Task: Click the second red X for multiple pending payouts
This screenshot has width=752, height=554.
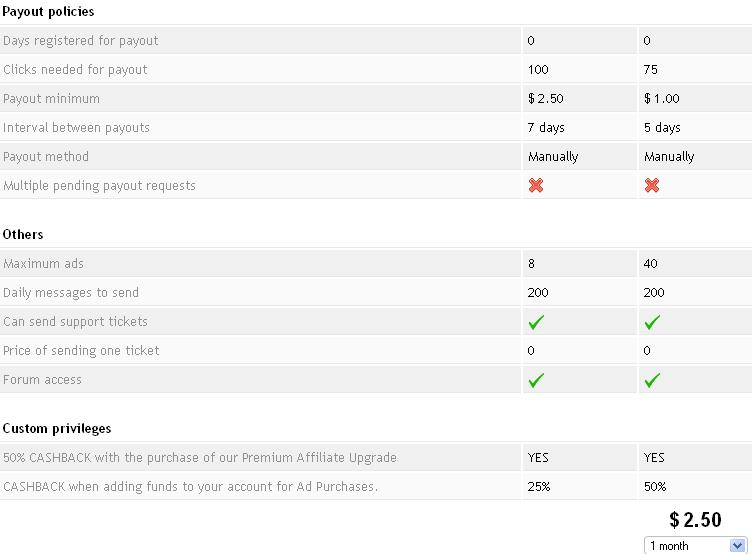Action: (x=652, y=185)
